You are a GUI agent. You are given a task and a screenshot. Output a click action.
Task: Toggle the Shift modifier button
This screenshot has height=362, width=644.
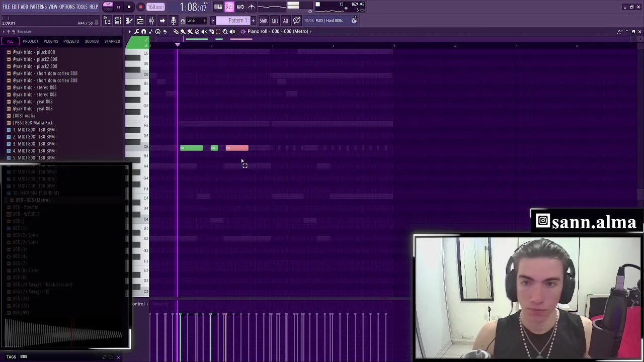[x=263, y=21]
